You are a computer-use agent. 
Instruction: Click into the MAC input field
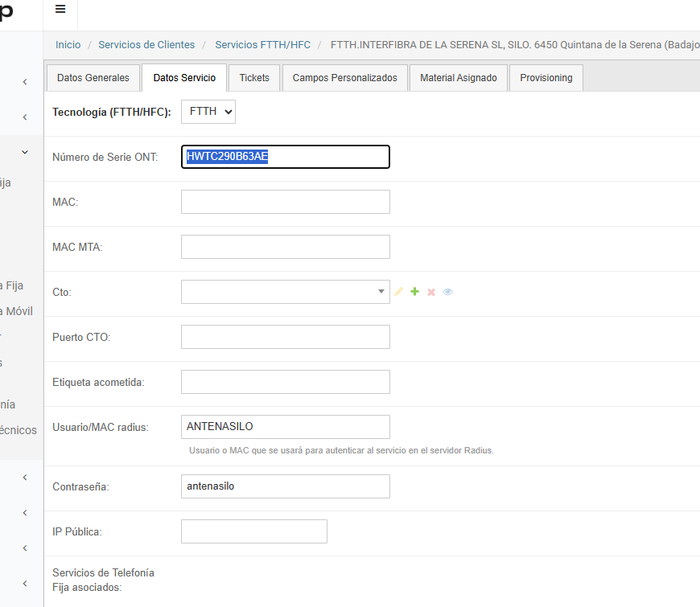(286, 202)
